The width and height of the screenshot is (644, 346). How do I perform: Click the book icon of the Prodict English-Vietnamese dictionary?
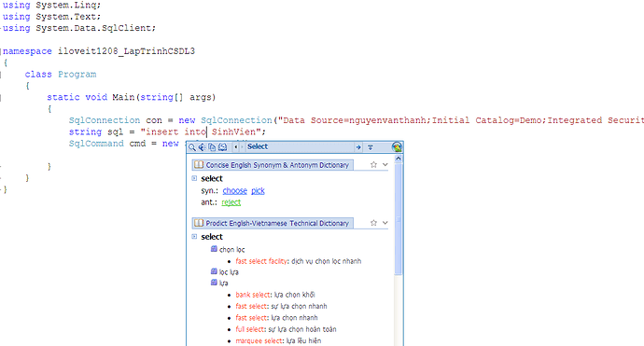(199, 223)
